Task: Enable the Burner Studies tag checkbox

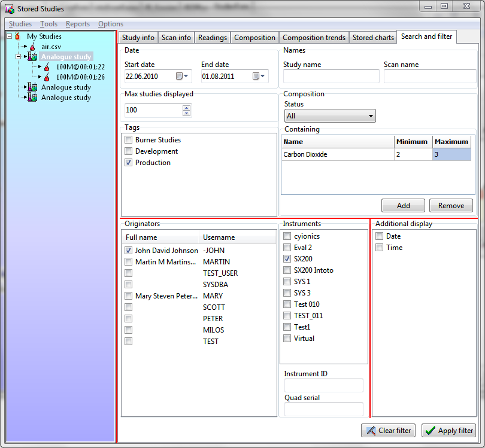Action: (128, 140)
